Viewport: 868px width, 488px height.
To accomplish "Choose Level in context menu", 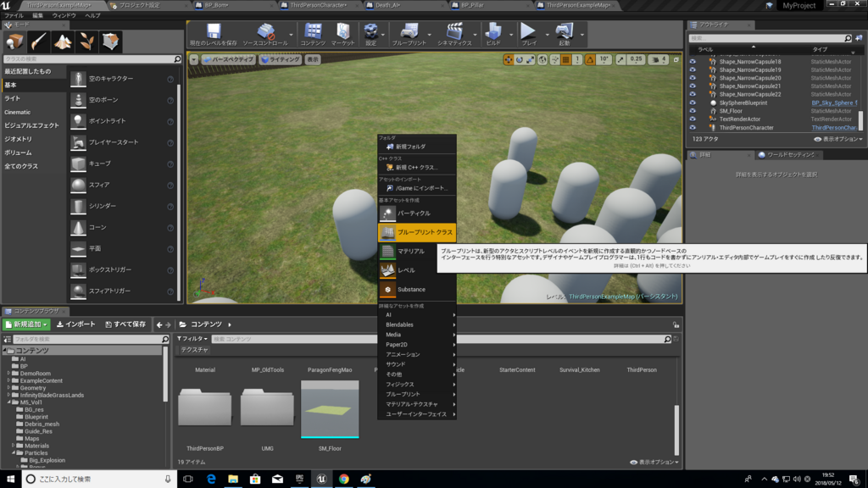I will pyautogui.click(x=417, y=270).
